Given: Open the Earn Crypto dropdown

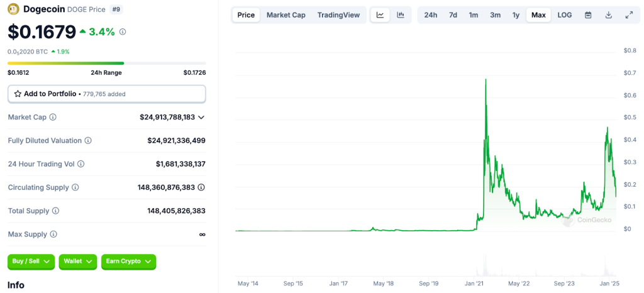Looking at the screenshot, I should pos(128,262).
